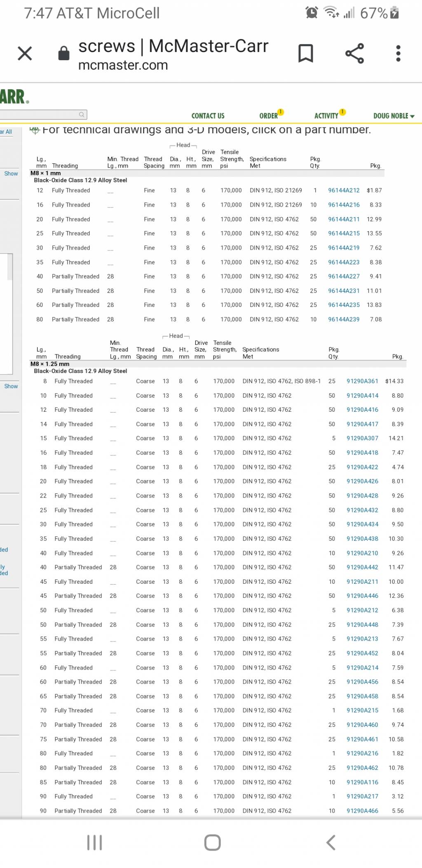
Task: Open part number 91290A414
Action: click(x=362, y=395)
